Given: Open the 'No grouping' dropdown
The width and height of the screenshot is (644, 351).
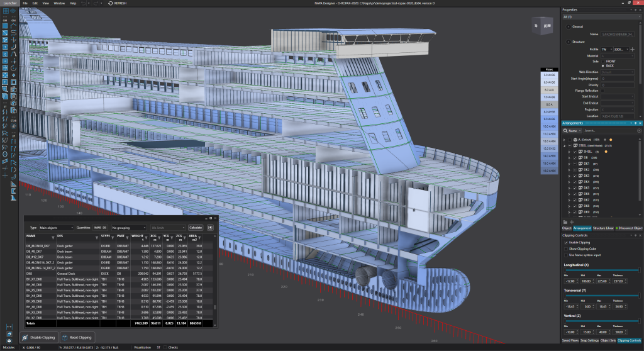Looking at the screenshot, I should pos(128,227).
